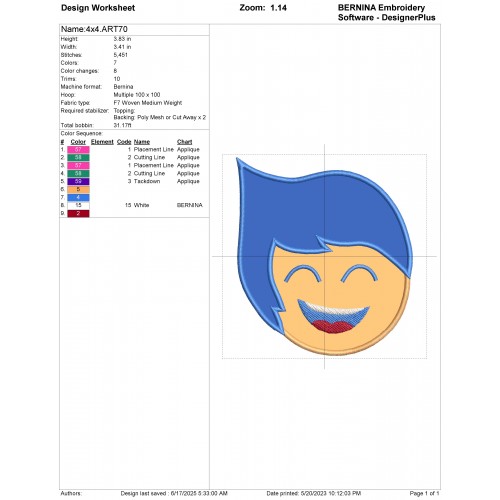Click the 'Authors:' footer label

click(x=71, y=493)
